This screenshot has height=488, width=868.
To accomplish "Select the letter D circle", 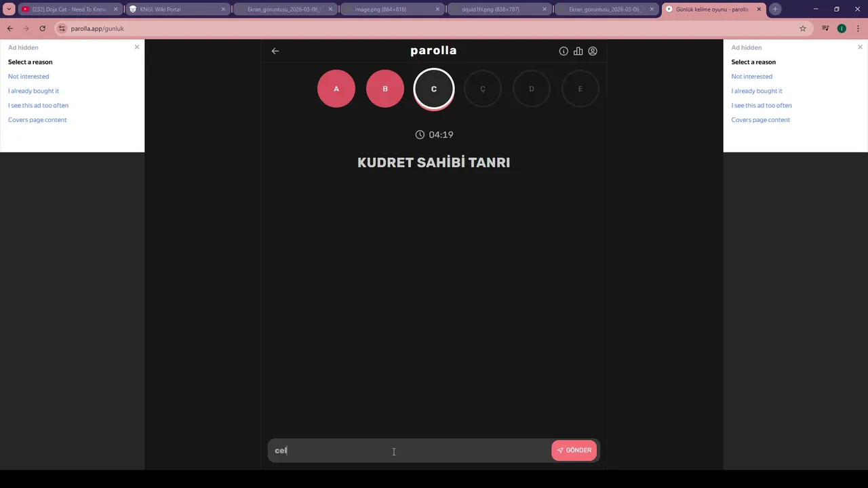I will click(x=532, y=89).
